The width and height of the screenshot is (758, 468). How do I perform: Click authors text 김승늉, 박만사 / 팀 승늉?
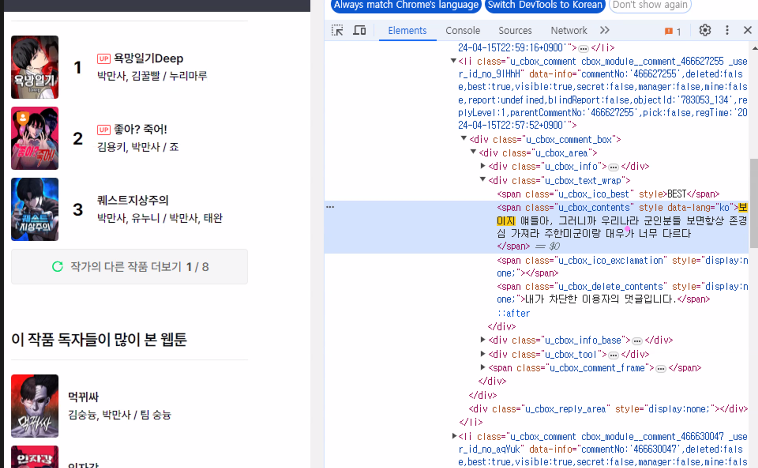coord(119,415)
